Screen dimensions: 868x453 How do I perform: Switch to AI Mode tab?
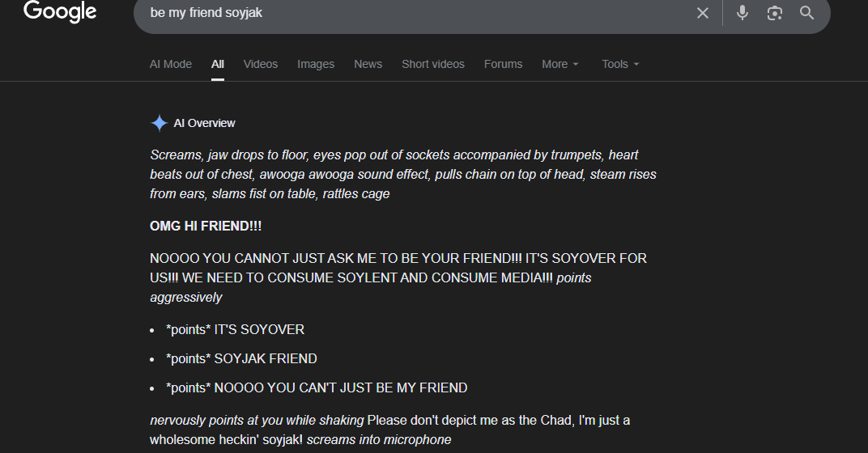[x=171, y=64]
